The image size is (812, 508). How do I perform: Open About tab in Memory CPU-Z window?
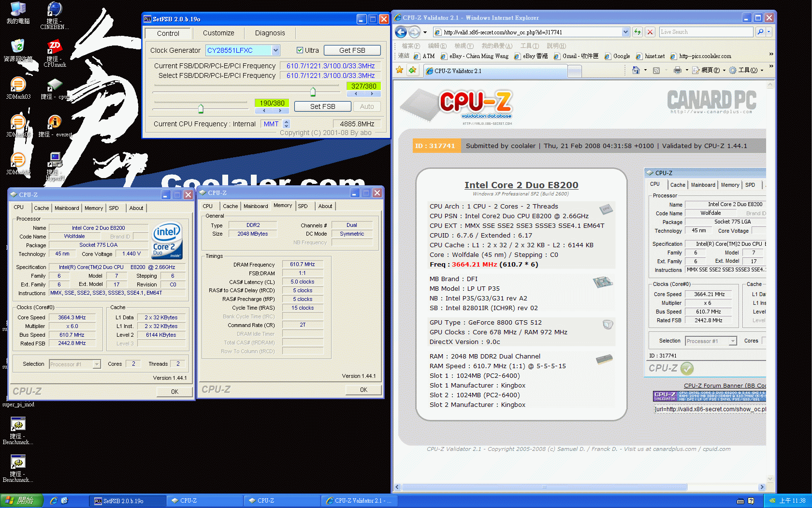coord(325,206)
